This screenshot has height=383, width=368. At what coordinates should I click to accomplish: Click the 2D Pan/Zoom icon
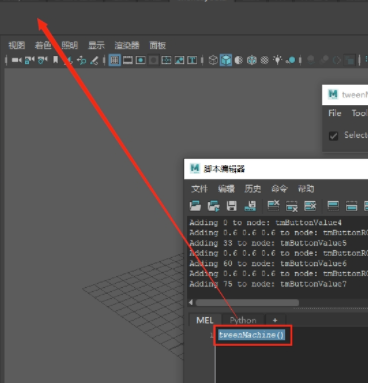click(x=82, y=60)
